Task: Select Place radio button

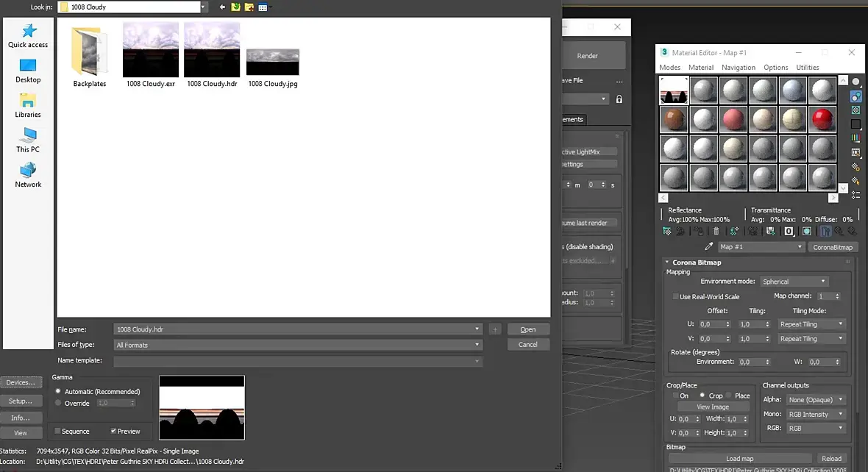Action: [728, 395]
